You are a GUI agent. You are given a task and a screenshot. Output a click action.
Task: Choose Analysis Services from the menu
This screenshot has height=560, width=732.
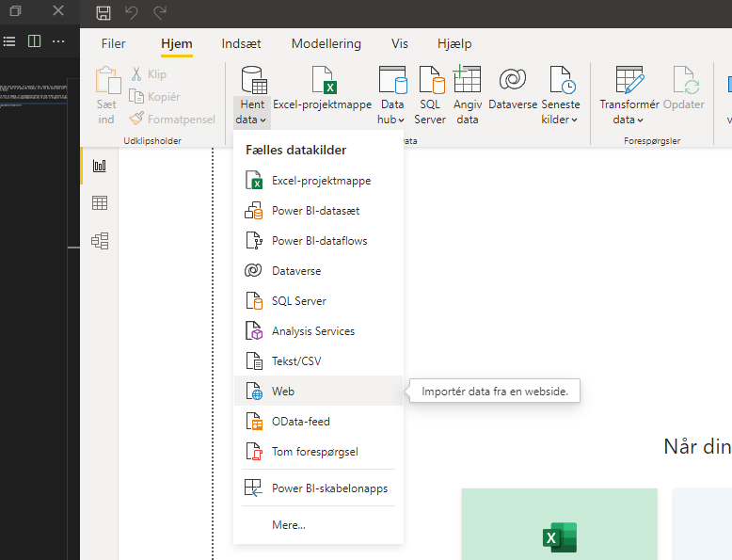pos(318,331)
